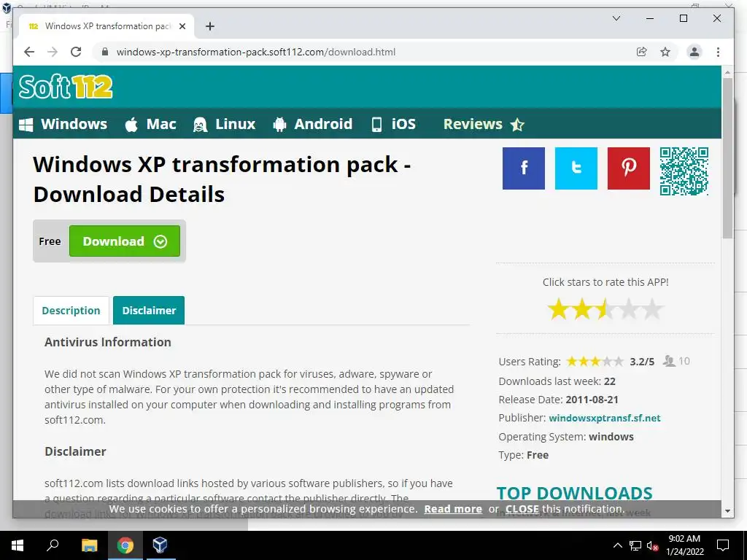
Task: Rate the app one star
Action: (558, 309)
